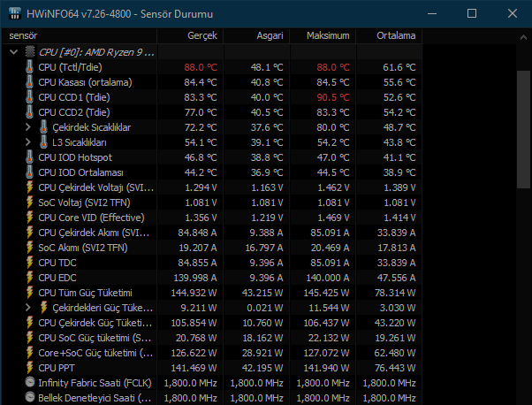Viewport: 532px width, 405px height.
Task: Click the 'Gerçek' column header
Action: pos(190,35)
